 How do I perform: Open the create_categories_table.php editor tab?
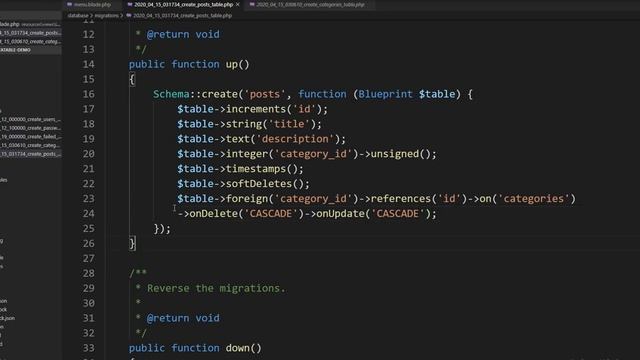click(x=310, y=4)
